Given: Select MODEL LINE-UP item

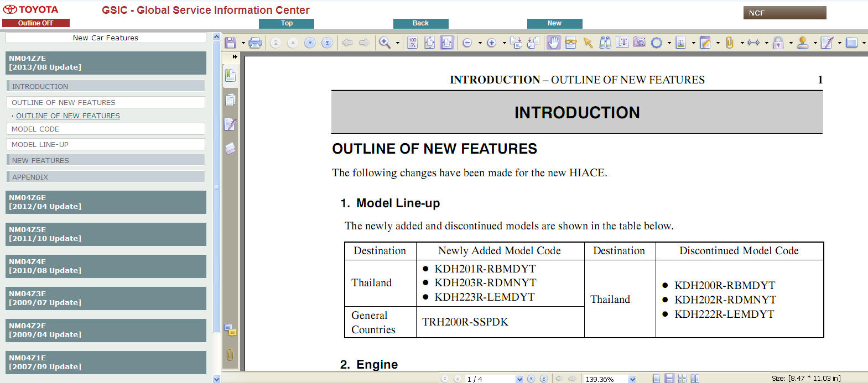Looking at the screenshot, I should click(106, 144).
